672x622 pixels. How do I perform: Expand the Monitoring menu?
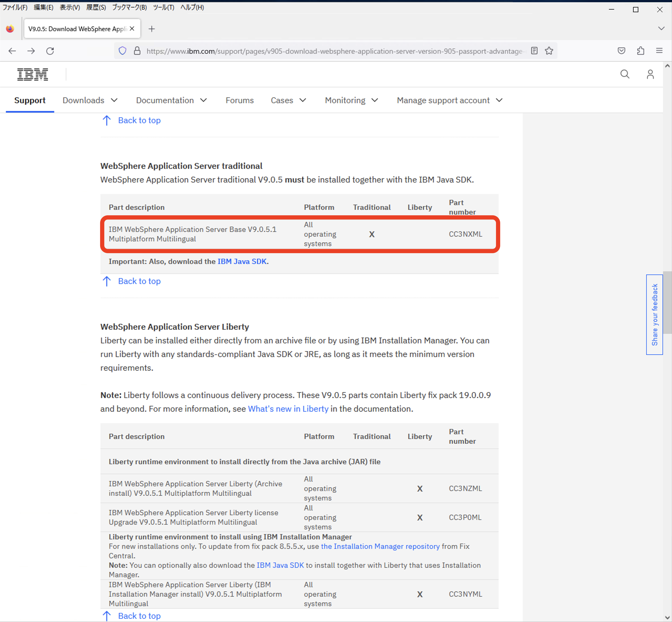point(351,100)
